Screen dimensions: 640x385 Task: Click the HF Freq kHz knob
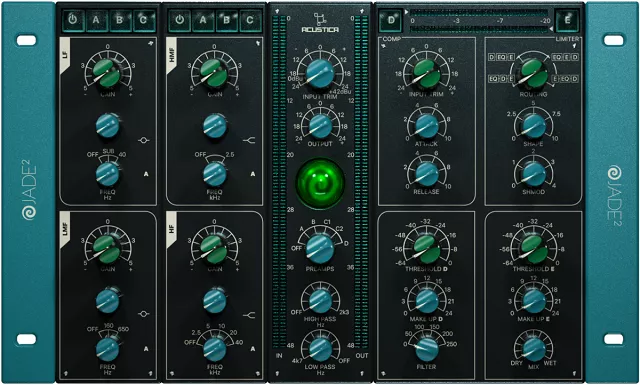pyautogui.click(x=215, y=350)
